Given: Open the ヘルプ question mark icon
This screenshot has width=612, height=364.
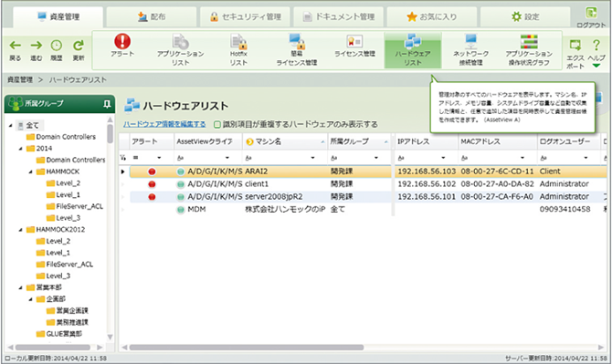Looking at the screenshot, I should tap(596, 45).
